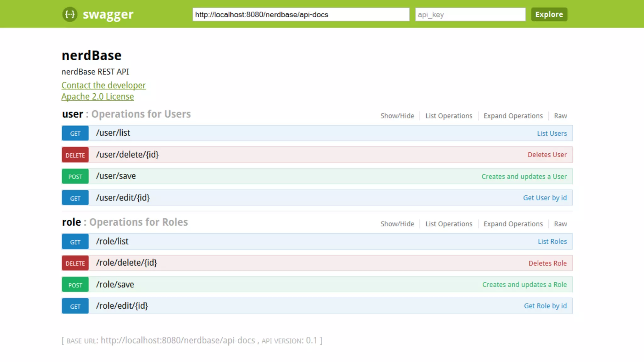Viewport: 644px width, 362px height.
Task: Open Raw view for role section
Action: 560,224
